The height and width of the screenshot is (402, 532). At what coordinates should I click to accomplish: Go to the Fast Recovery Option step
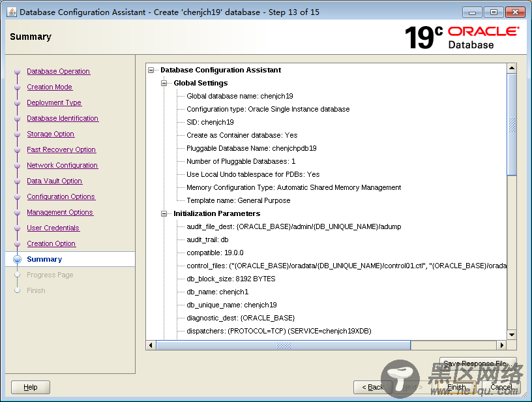[61, 149]
